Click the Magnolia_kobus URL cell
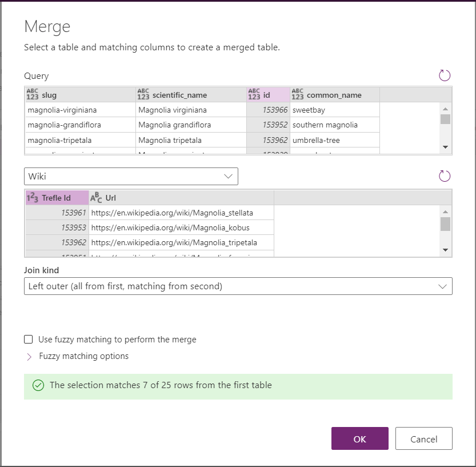This screenshot has height=467, width=476. pyautogui.click(x=181, y=227)
